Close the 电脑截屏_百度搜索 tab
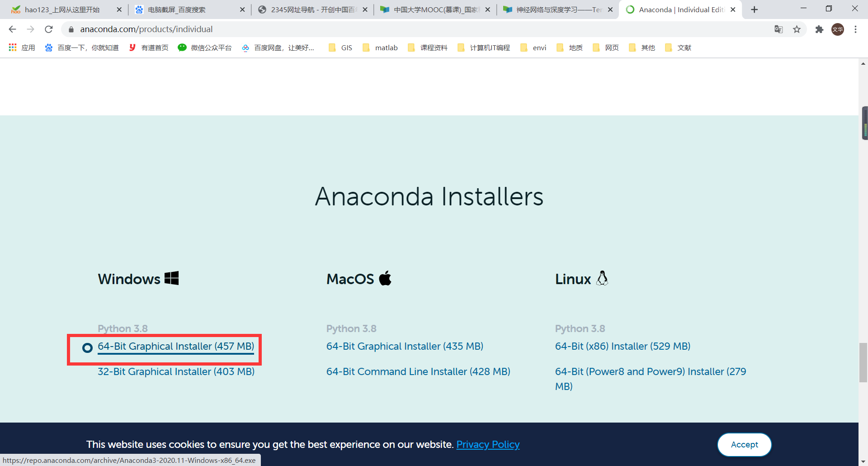This screenshot has width=868, height=466. point(242,10)
